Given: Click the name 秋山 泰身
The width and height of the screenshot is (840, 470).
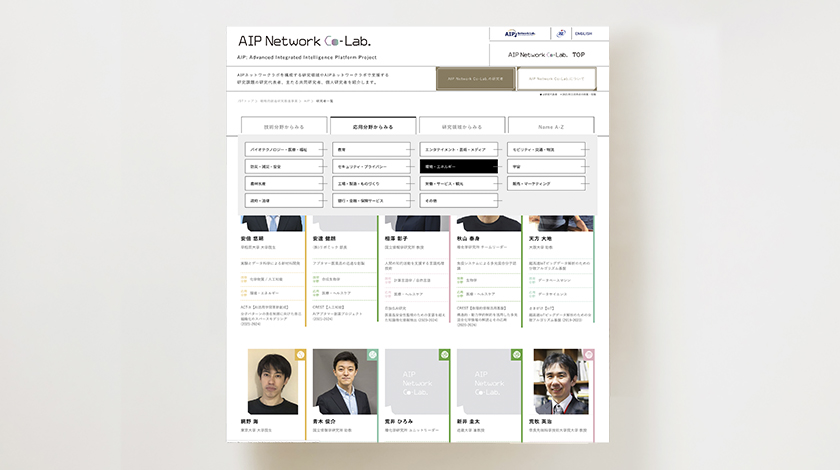Looking at the screenshot, I should (468, 238).
